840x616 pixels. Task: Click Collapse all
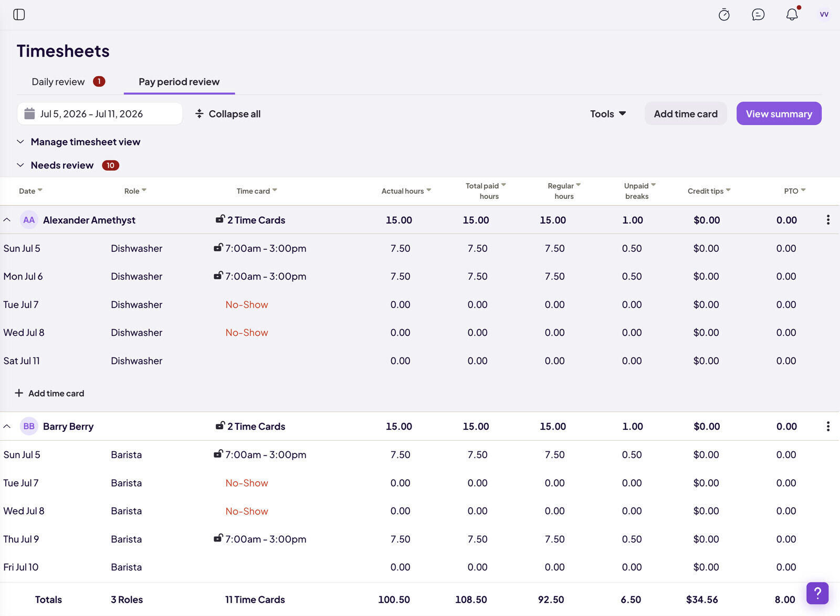tap(228, 114)
